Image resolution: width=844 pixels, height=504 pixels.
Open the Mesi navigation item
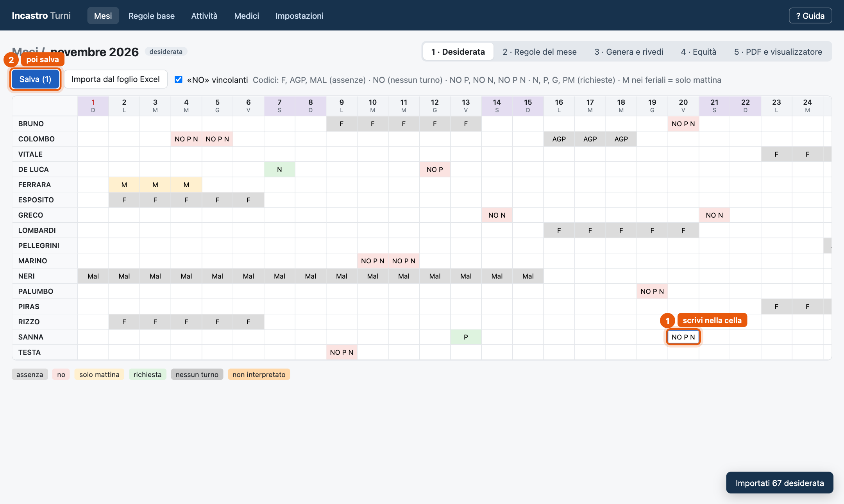pyautogui.click(x=103, y=16)
